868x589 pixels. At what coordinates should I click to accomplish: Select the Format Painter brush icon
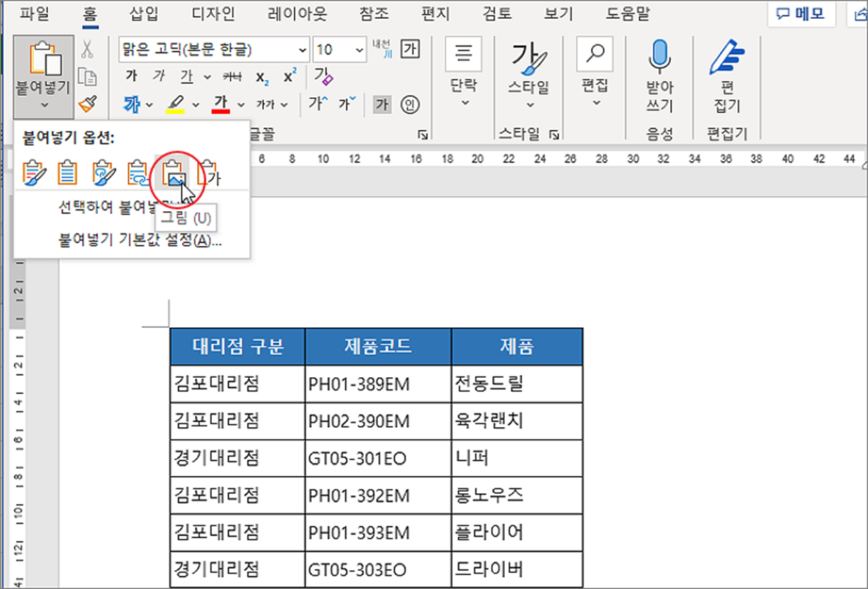(87, 103)
